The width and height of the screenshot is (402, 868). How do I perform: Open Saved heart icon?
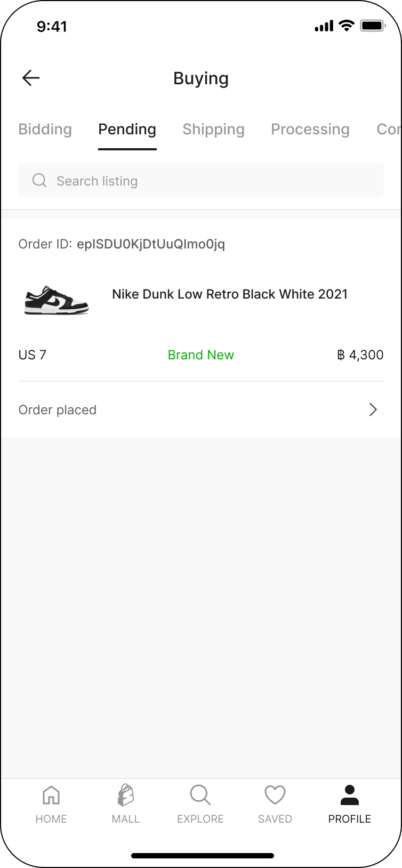(x=275, y=795)
